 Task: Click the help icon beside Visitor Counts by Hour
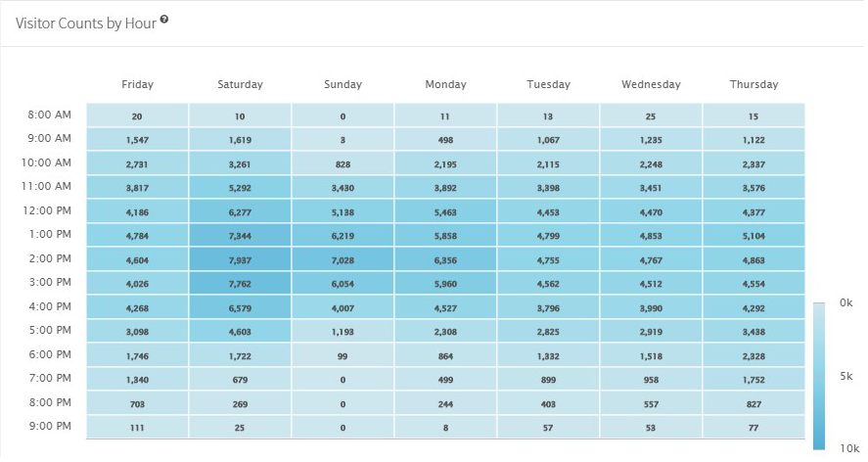tap(164, 20)
